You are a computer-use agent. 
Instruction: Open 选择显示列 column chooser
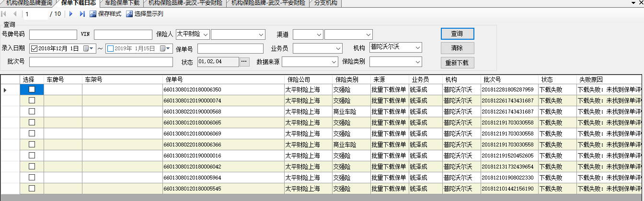145,14
